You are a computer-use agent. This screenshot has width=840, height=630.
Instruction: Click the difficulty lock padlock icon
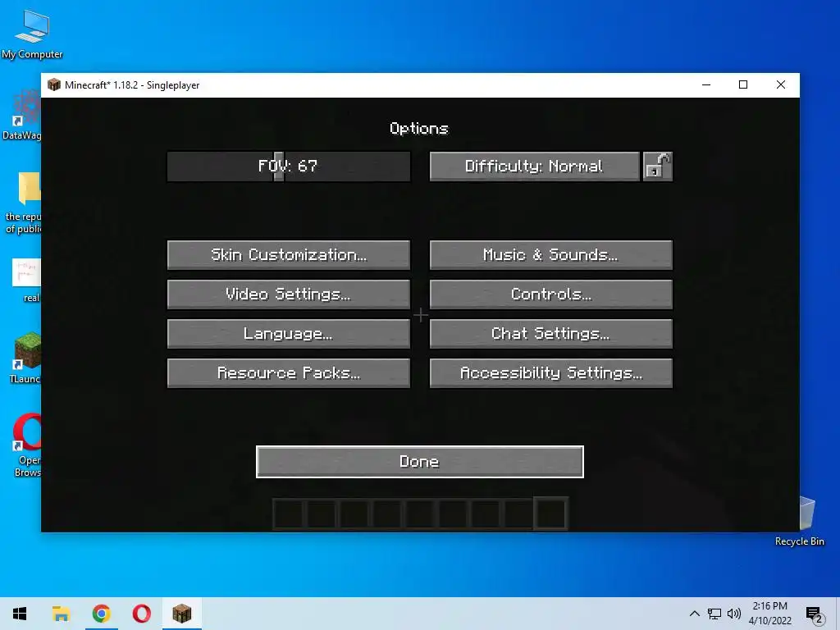(x=657, y=167)
